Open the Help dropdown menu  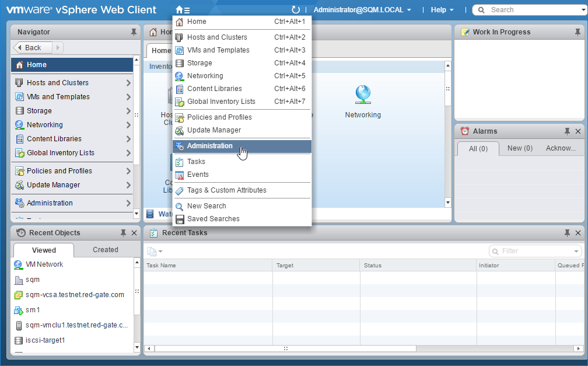442,10
